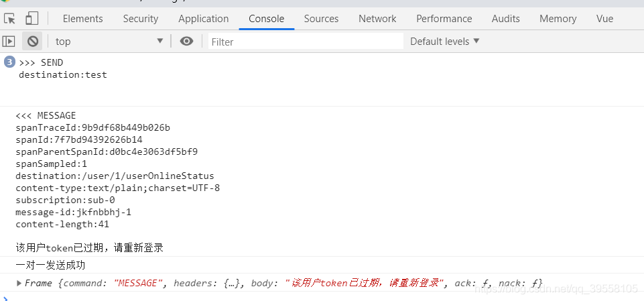
Task: Expand the Frame object disclosure triangle
Action: pyautogui.click(x=19, y=283)
